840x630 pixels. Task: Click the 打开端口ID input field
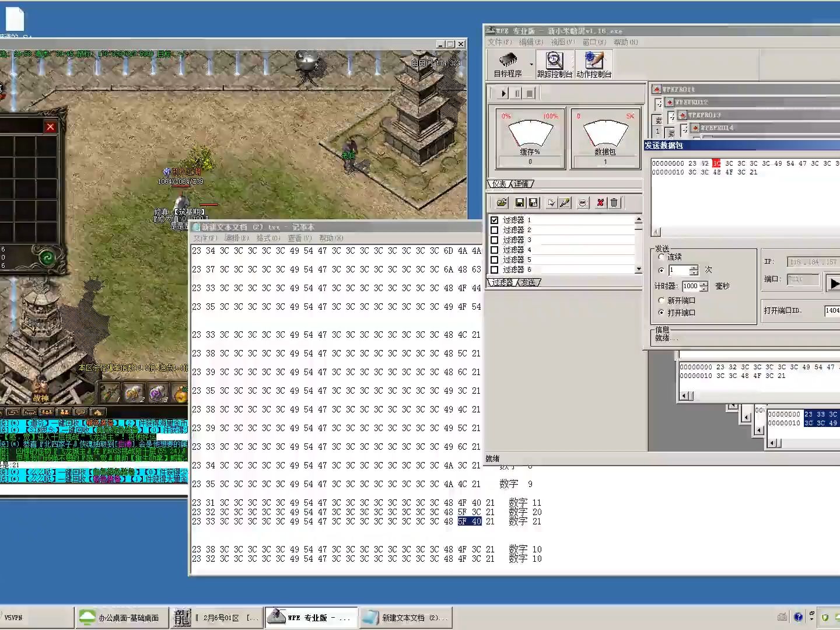point(832,310)
